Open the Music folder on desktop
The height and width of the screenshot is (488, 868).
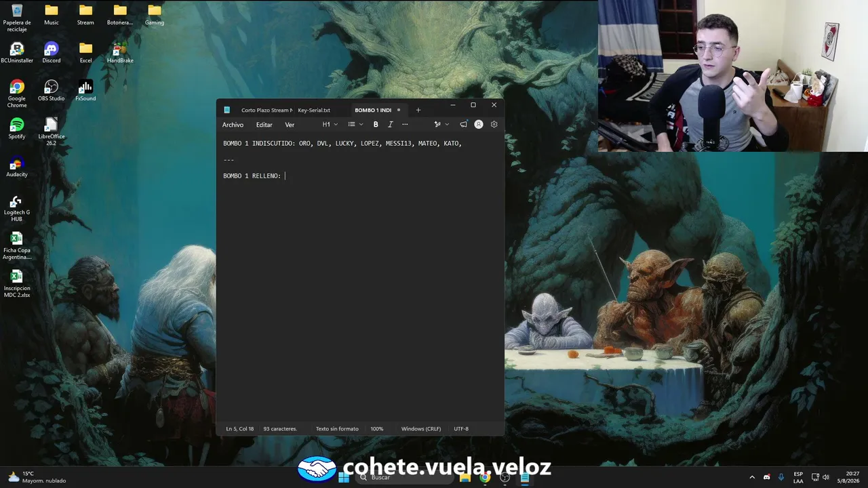tap(52, 14)
